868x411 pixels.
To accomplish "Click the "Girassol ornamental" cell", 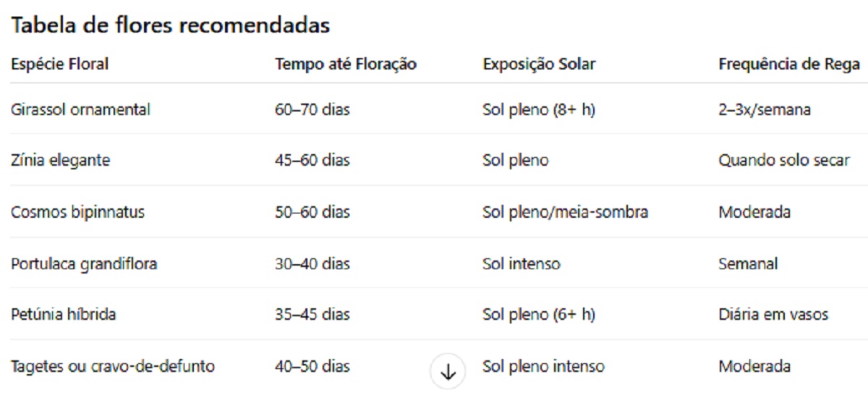I will [x=80, y=110].
